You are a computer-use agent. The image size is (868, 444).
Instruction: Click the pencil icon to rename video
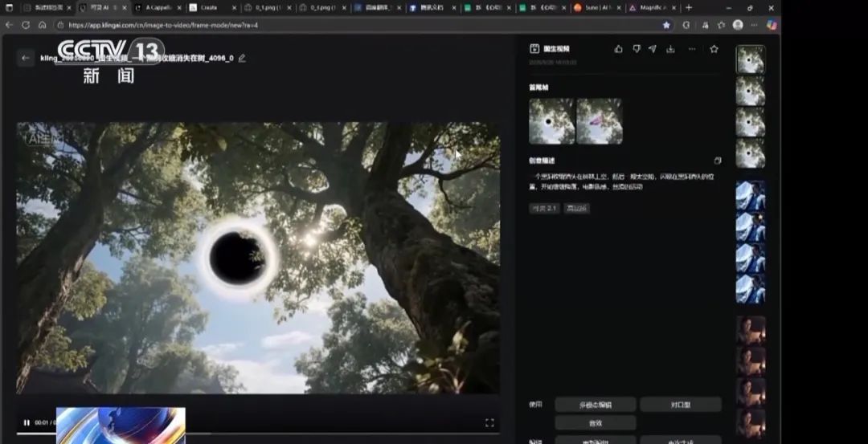[x=242, y=58]
